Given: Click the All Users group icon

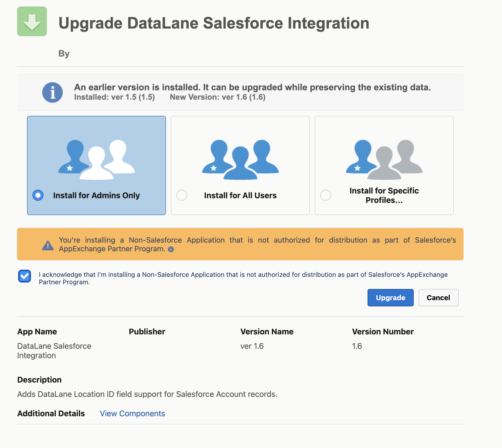Looking at the screenshot, I should [x=240, y=160].
